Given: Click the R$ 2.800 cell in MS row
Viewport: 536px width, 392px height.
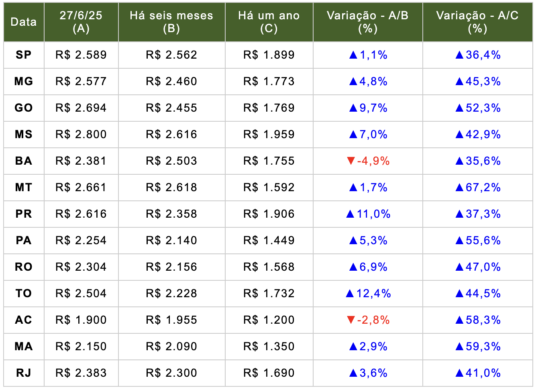Looking at the screenshot, I should tap(81, 135).
